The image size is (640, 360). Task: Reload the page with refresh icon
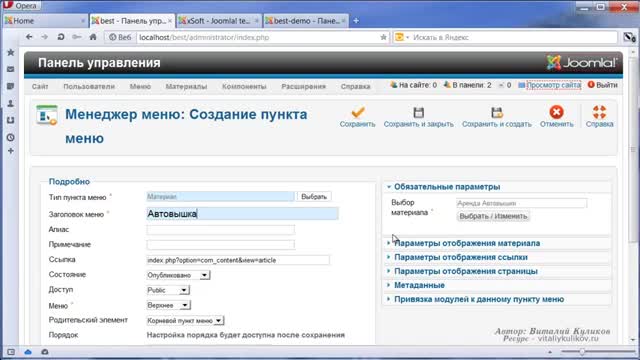click(x=61, y=37)
